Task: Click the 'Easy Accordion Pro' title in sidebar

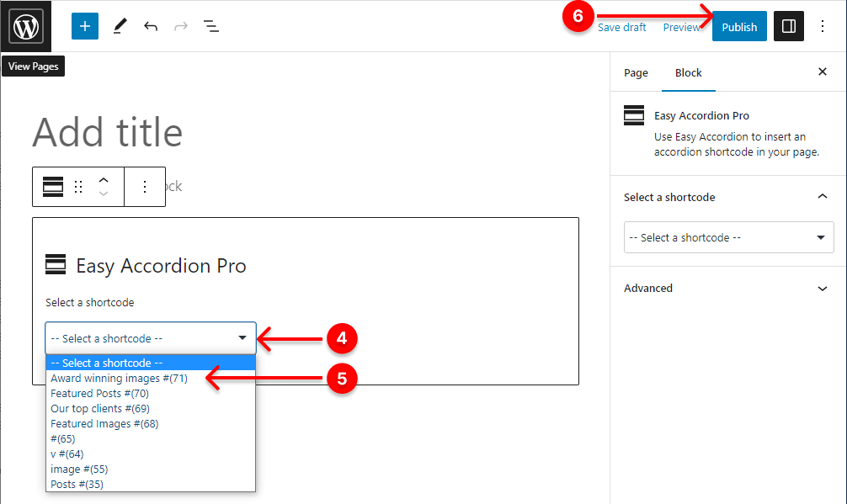Action: pos(701,115)
